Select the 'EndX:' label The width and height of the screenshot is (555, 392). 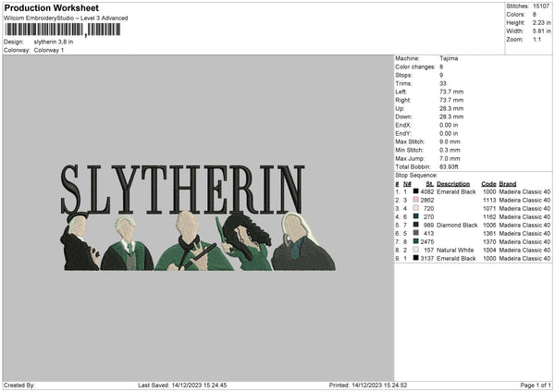pos(403,125)
